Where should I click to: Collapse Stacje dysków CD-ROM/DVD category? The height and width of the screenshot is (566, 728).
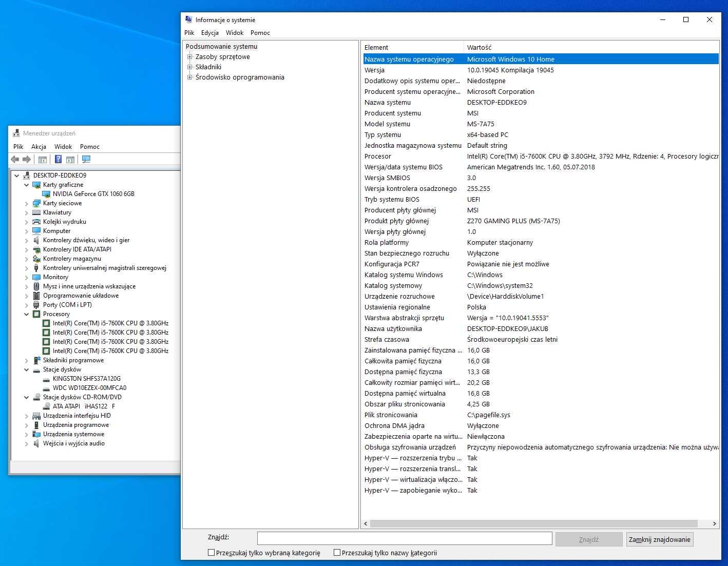tap(27, 397)
